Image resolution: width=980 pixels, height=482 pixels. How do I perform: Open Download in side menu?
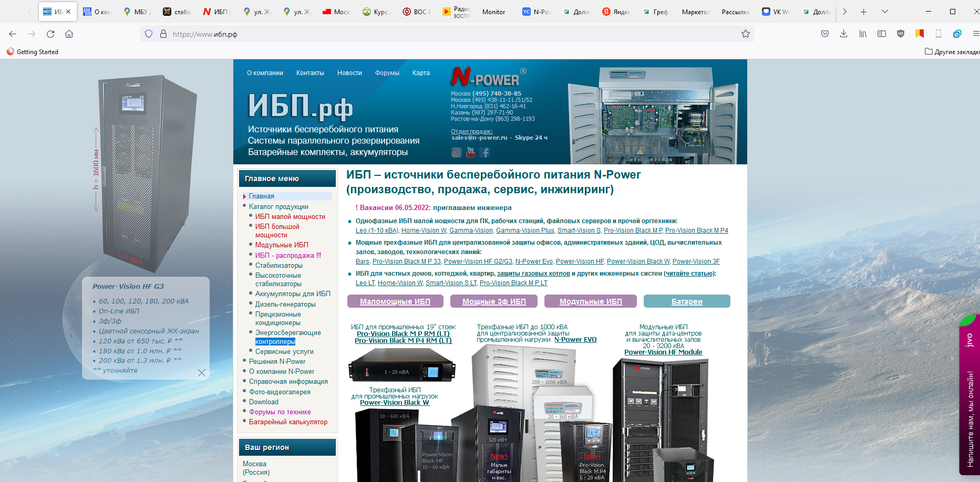click(x=264, y=402)
